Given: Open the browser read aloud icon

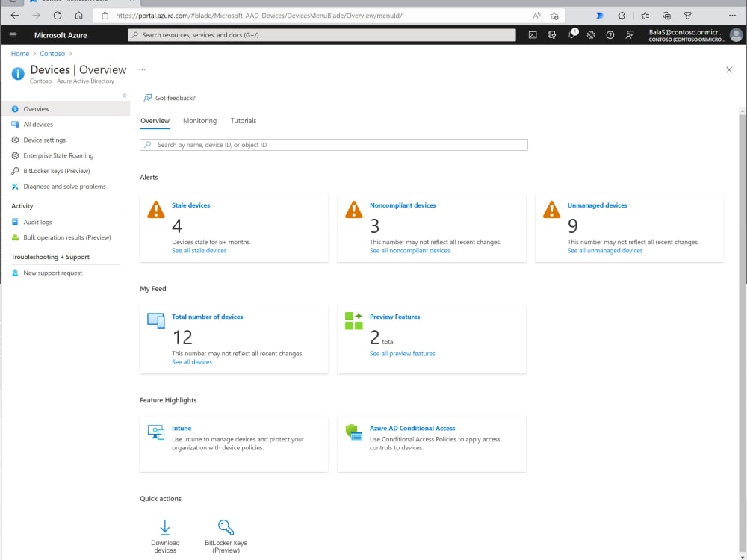Looking at the screenshot, I should (x=536, y=16).
